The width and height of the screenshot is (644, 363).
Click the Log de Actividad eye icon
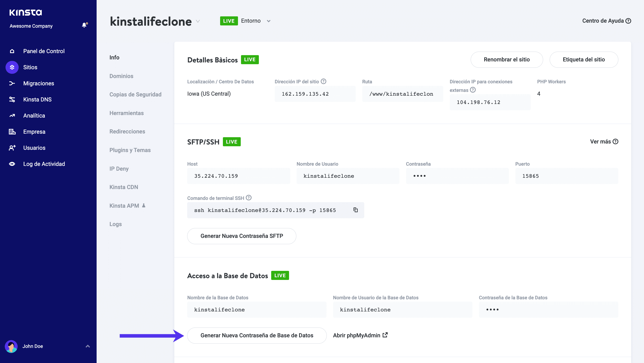[12, 164]
